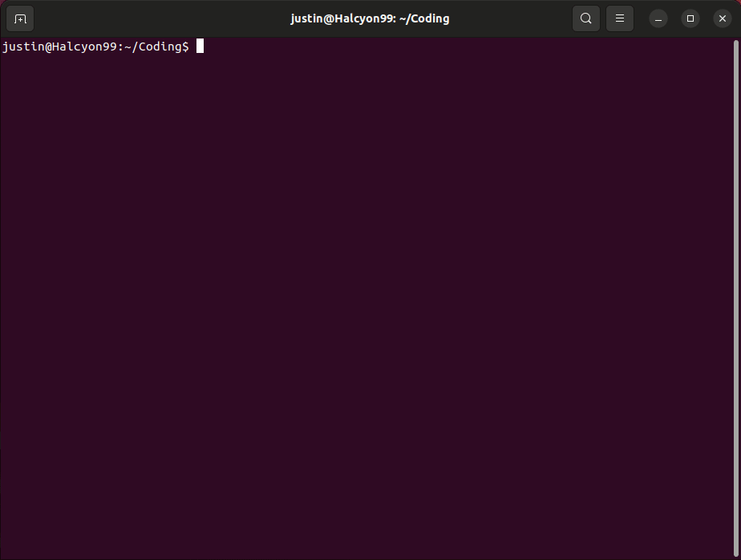This screenshot has width=741, height=560.
Task: Click the shell prompt justin@Halcyon99:~/Coding$
Action: pyautogui.click(x=96, y=47)
